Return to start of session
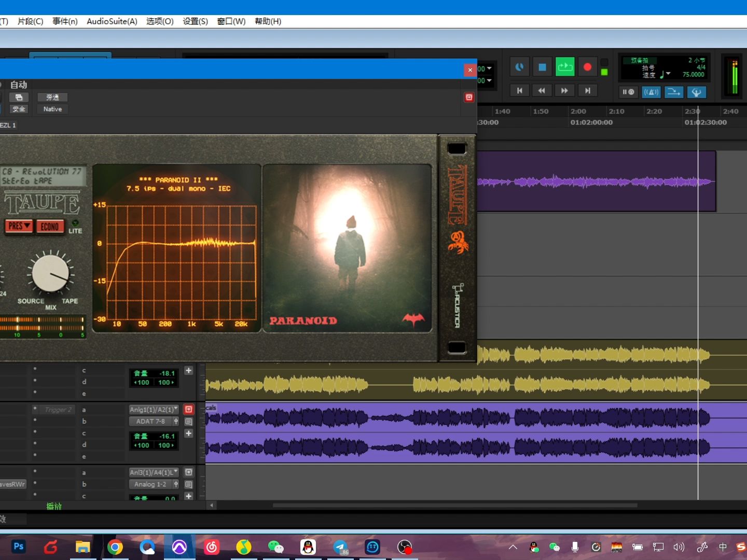Image resolution: width=747 pixels, height=560 pixels. 519,91
